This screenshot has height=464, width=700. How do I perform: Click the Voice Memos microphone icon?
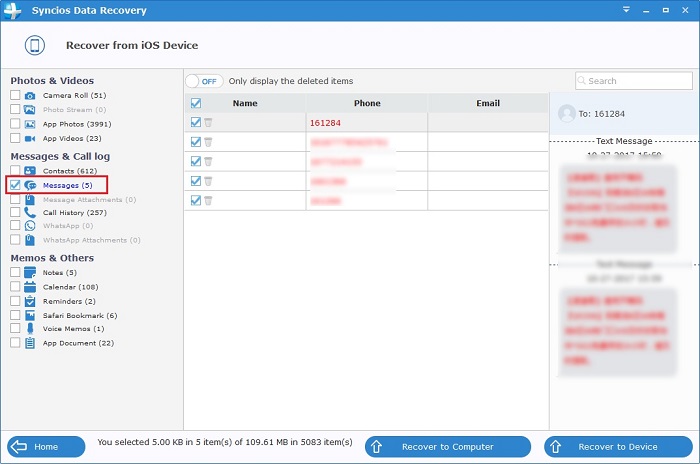click(x=30, y=329)
